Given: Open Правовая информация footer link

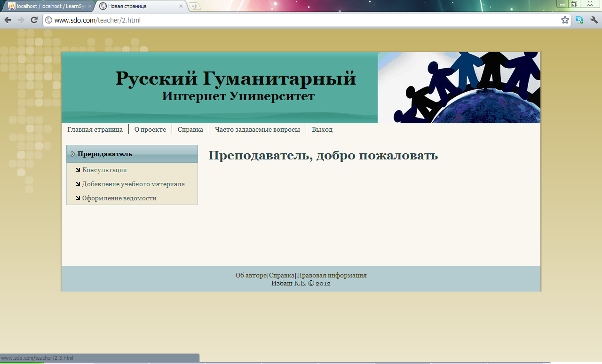Looking at the screenshot, I should click(332, 275).
